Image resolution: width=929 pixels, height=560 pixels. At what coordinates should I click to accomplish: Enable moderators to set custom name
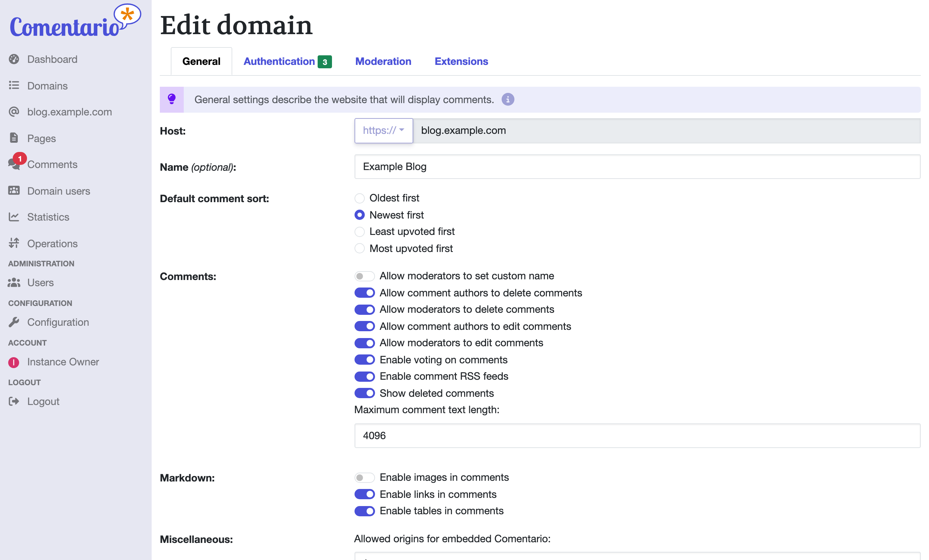[x=364, y=276]
